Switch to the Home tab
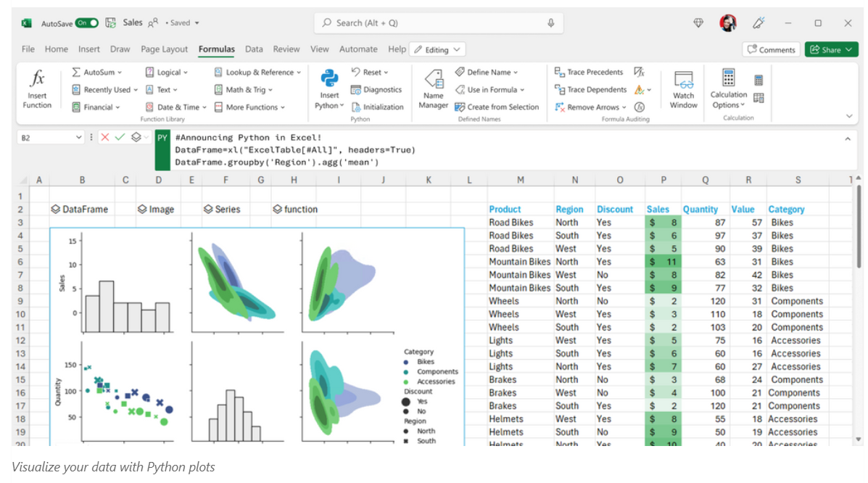868x483 pixels. (57, 49)
